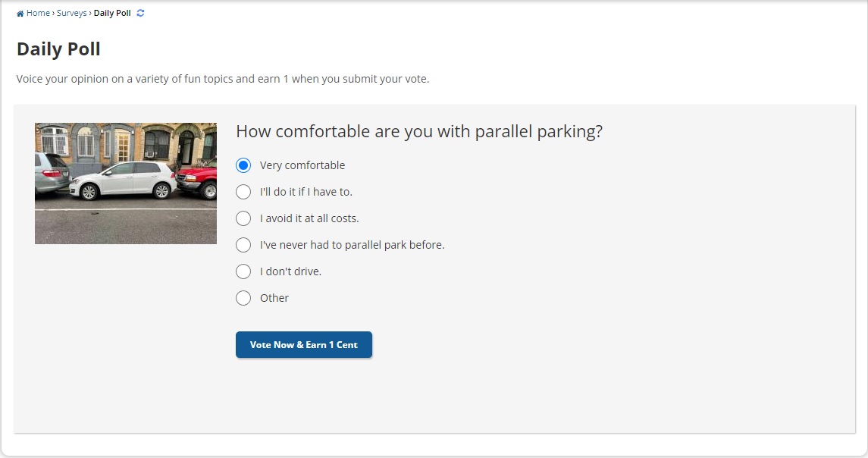Click the refresh icon beside Daily Poll
The image size is (868, 458).
pyautogui.click(x=140, y=13)
